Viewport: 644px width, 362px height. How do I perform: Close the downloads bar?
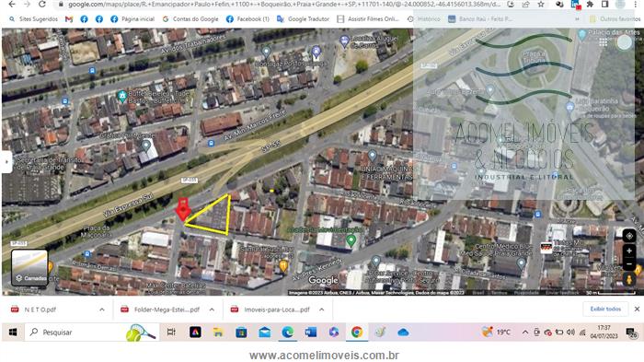[x=637, y=309]
